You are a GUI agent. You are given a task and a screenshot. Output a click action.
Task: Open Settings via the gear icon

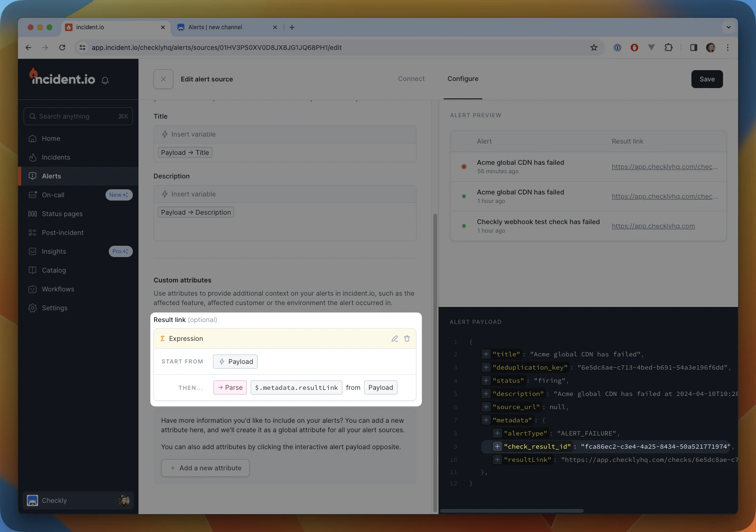pos(32,308)
